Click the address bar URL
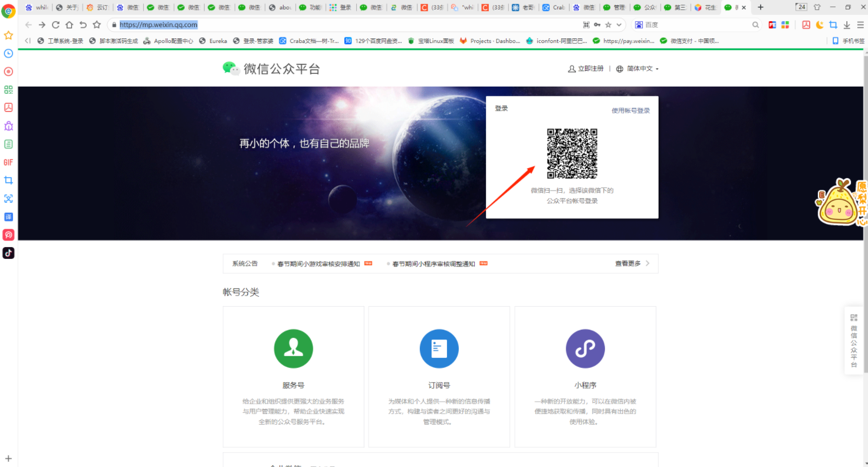The height and width of the screenshot is (467, 868). (158, 25)
